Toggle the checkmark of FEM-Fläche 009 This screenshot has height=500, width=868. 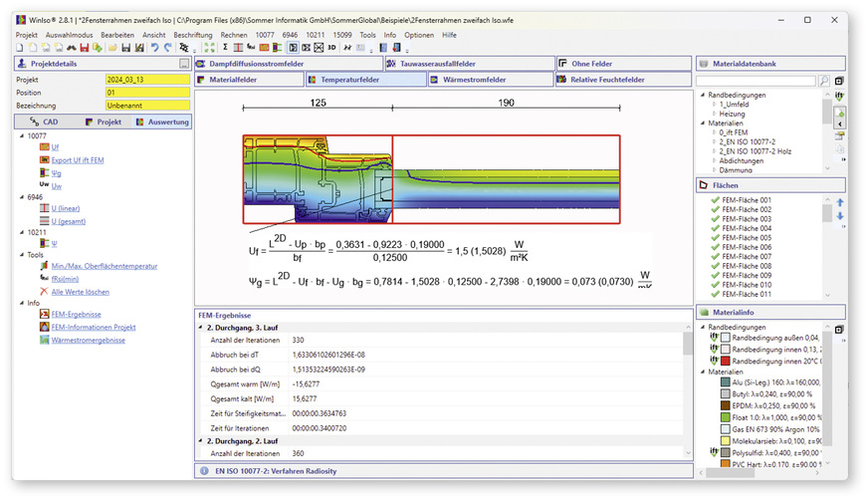click(x=716, y=275)
